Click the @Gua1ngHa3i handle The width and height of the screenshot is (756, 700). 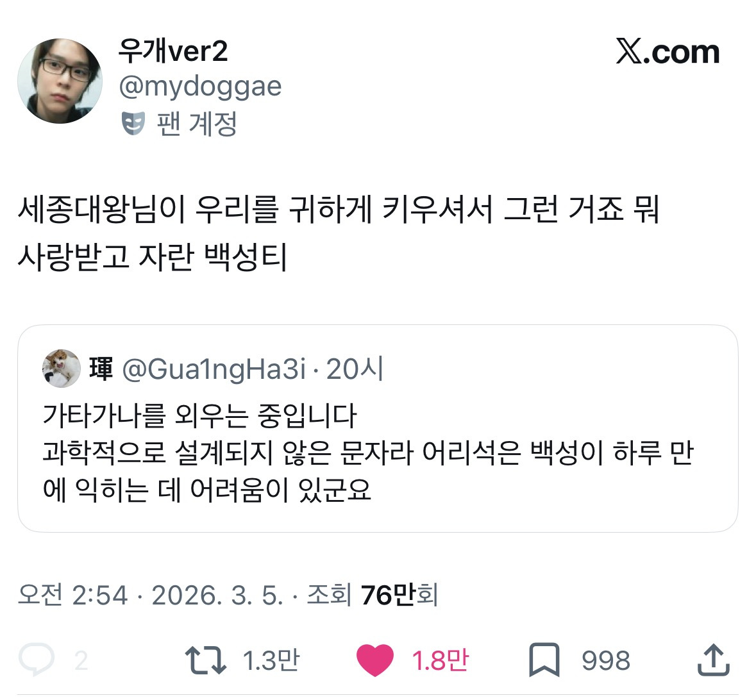214,369
